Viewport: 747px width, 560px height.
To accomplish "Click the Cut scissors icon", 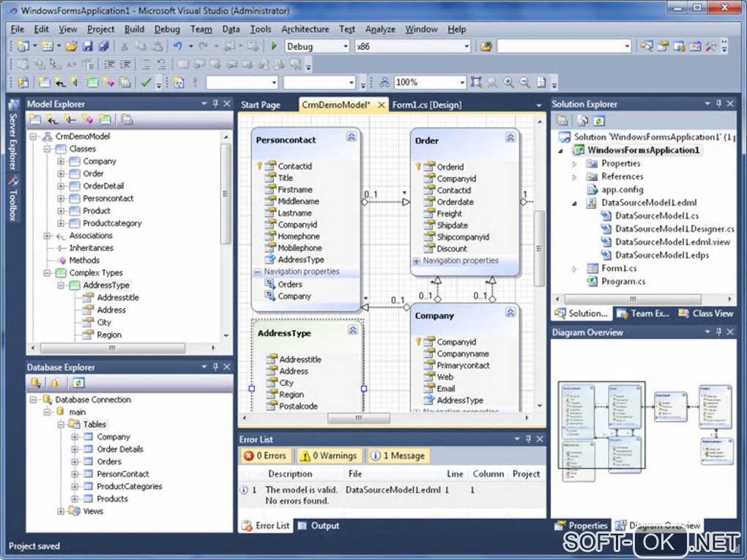I will 124,46.
